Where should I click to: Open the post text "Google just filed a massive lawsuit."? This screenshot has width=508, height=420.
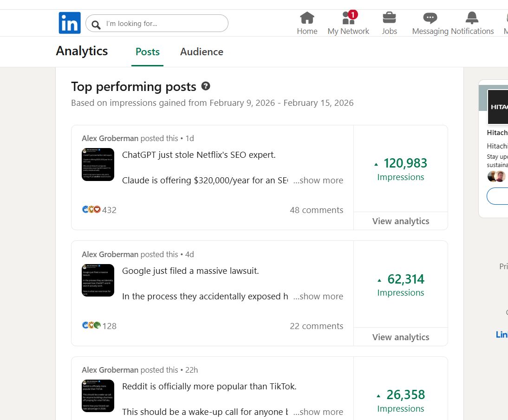point(190,271)
